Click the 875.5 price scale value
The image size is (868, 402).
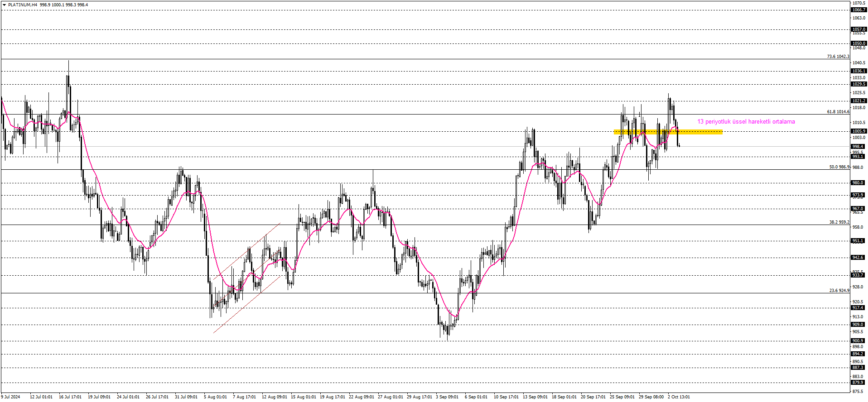(858, 392)
